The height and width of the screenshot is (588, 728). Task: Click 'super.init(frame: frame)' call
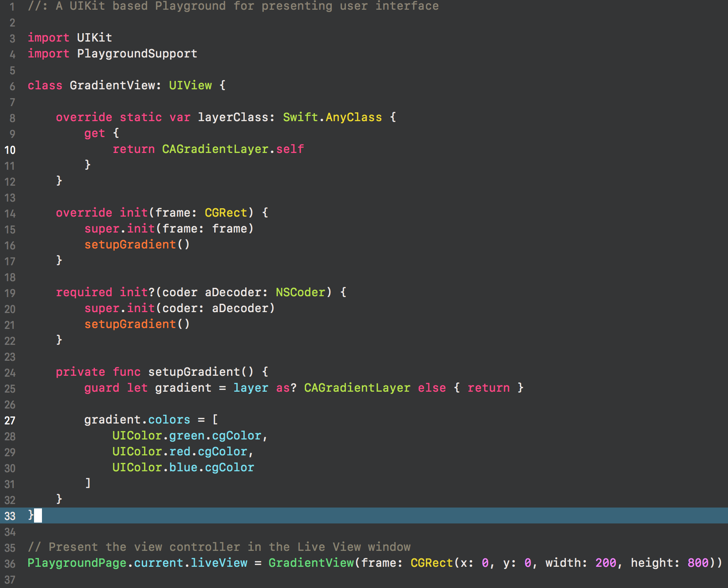coord(169,229)
